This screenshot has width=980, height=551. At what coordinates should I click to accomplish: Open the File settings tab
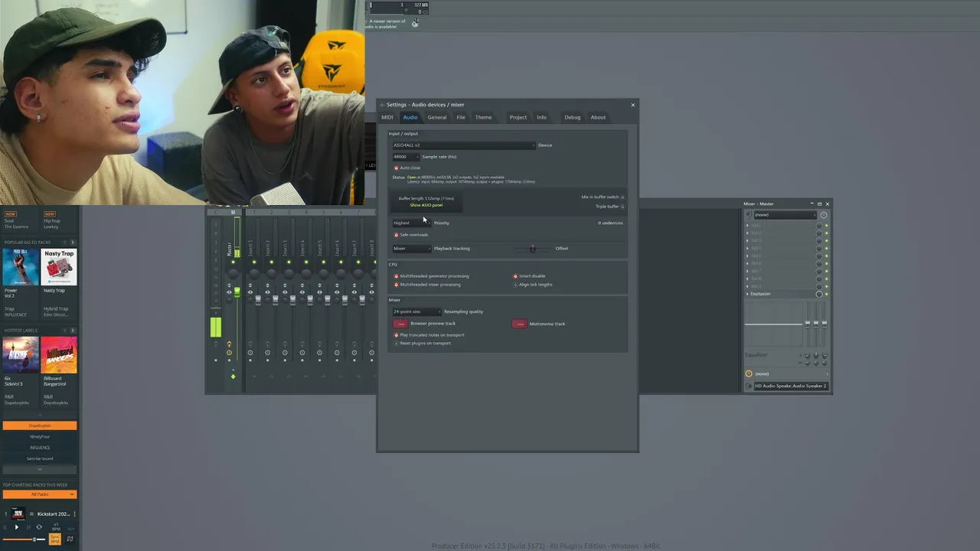pyautogui.click(x=461, y=117)
